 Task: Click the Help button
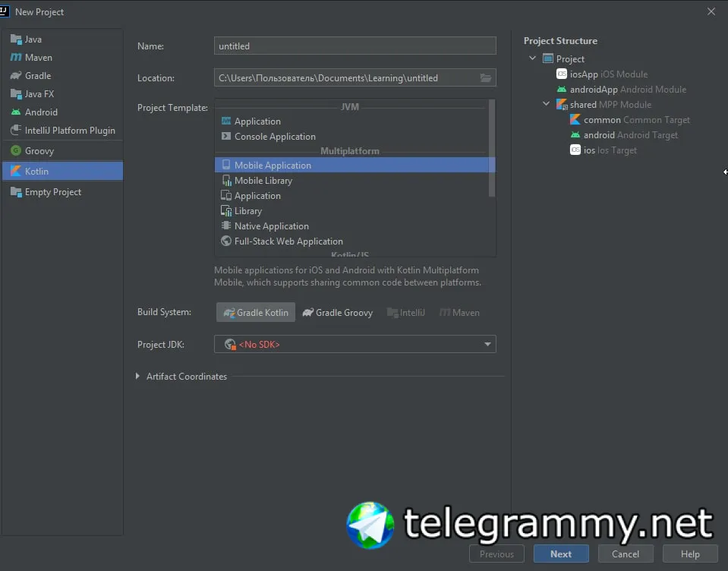point(690,554)
